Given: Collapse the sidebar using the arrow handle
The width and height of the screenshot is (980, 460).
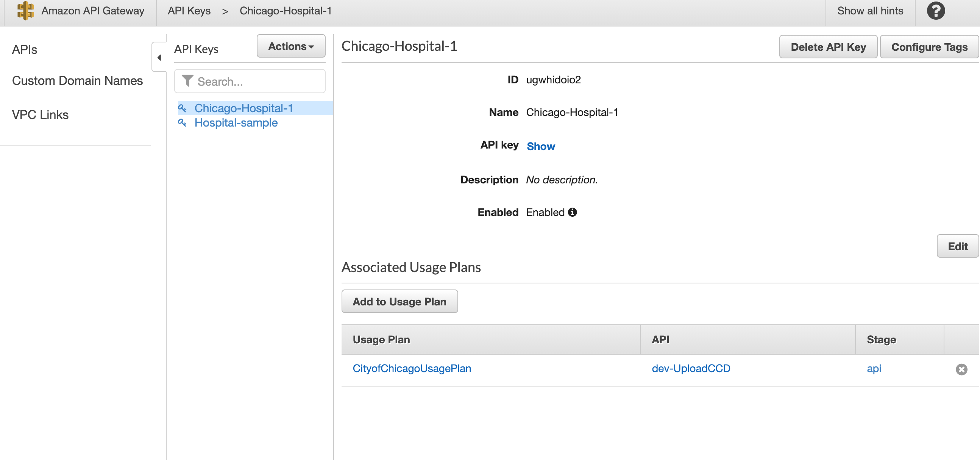Looking at the screenshot, I should pos(159,58).
